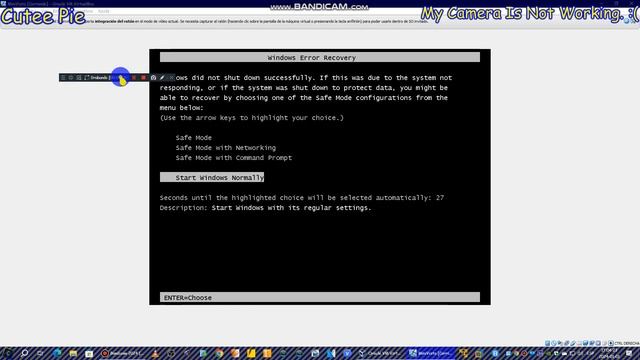
Task: Open Microsoft Store from the taskbar
Action: (89, 353)
